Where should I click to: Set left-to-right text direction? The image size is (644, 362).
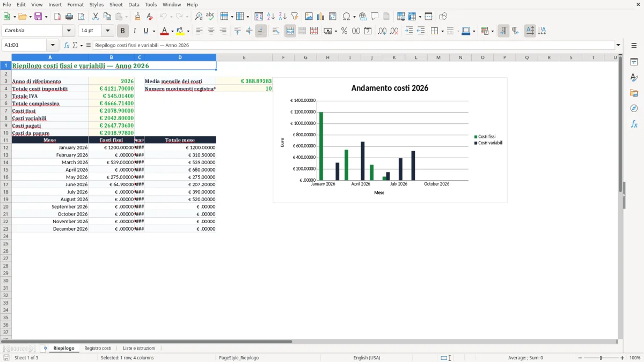[503, 31]
